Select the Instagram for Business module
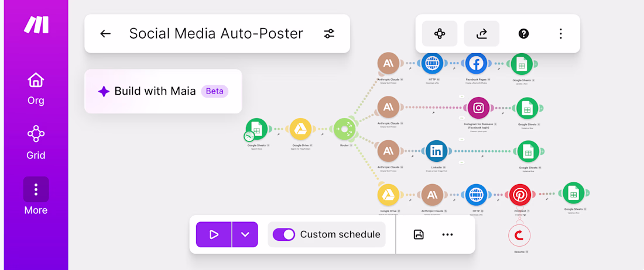 pyautogui.click(x=478, y=108)
